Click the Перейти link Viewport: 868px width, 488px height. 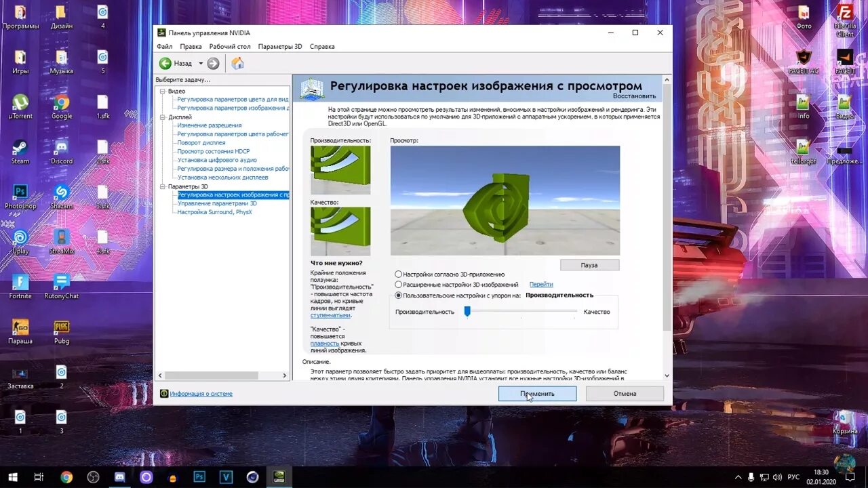[541, 285]
